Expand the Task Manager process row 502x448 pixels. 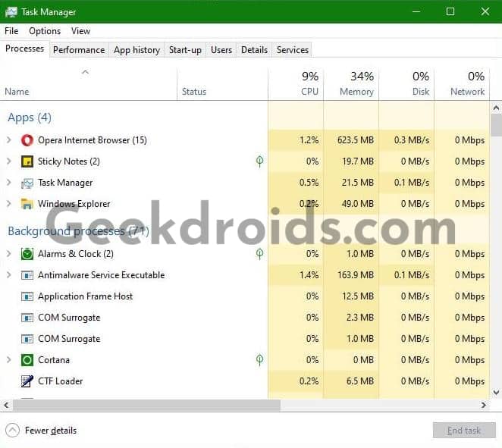click(9, 183)
